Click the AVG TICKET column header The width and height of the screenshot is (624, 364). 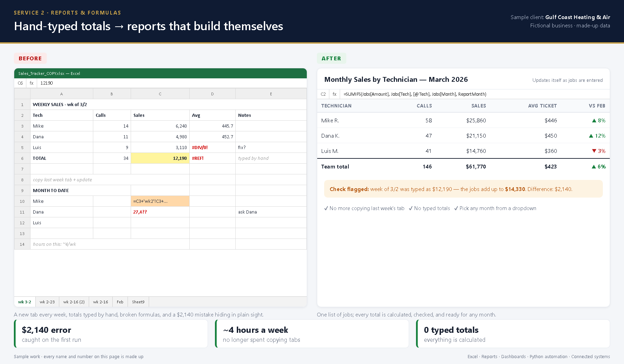coord(543,106)
